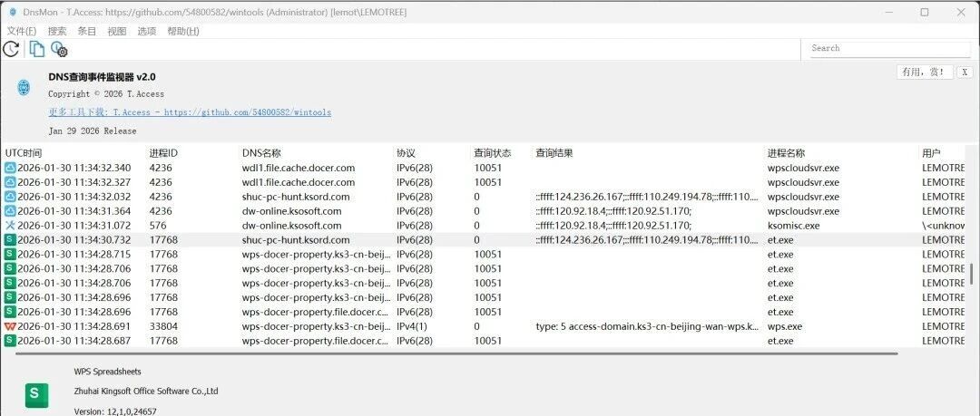This screenshot has height=416, width=980.
Task: Click query status 10051 in the 11:34:28.715 row
Action: (487, 254)
